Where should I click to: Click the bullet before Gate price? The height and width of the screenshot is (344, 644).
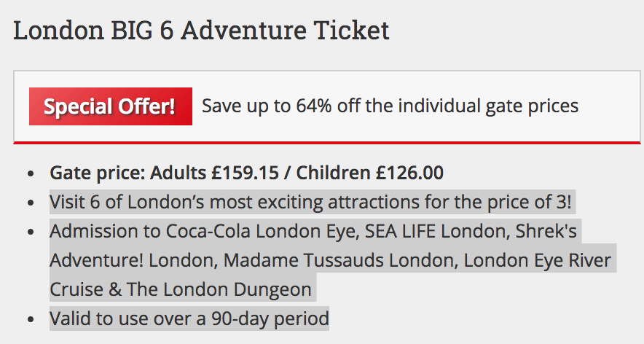(31, 174)
